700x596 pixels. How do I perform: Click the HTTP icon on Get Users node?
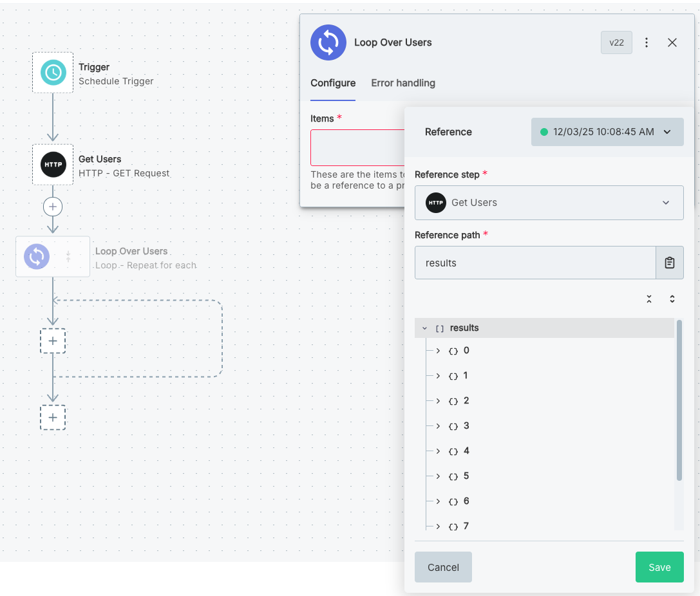point(52,164)
